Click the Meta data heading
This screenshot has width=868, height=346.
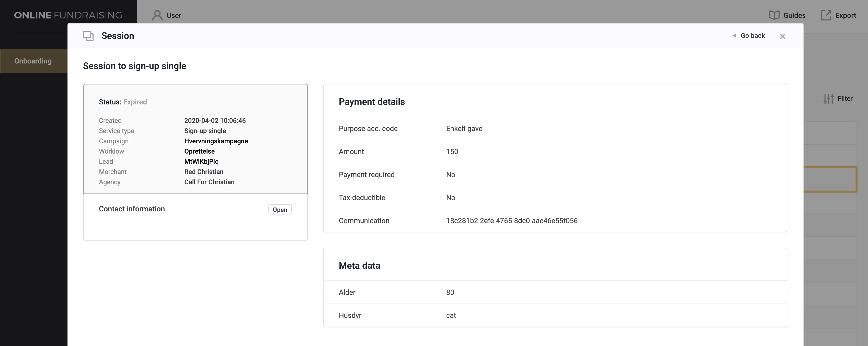(359, 266)
